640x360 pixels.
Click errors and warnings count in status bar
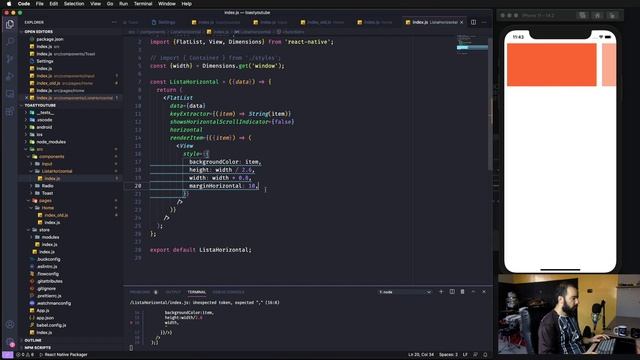coord(25,355)
